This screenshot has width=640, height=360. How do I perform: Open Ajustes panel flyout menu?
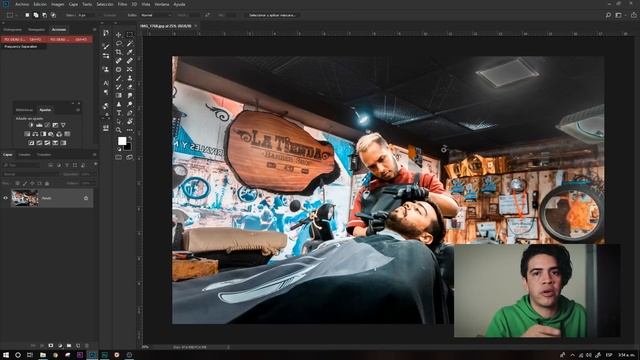[x=78, y=110]
